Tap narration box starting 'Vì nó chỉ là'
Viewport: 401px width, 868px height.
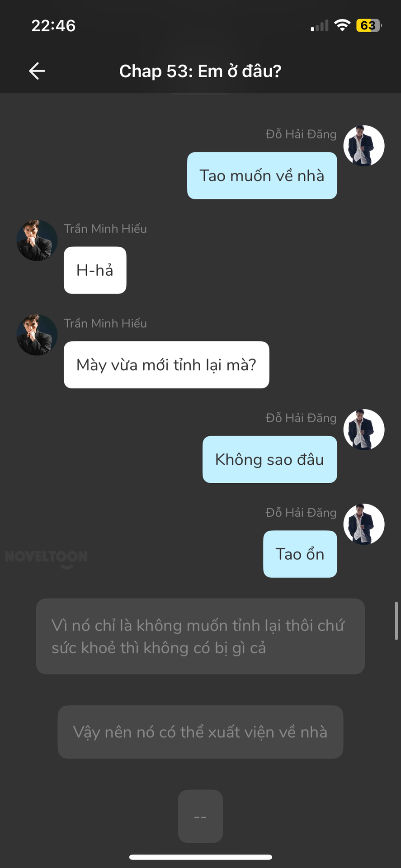pyautogui.click(x=200, y=636)
